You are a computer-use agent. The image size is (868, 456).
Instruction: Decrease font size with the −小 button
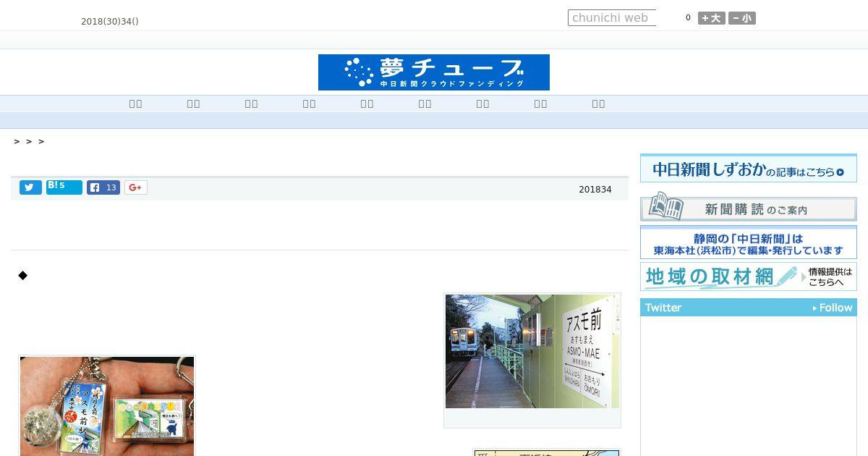742,18
